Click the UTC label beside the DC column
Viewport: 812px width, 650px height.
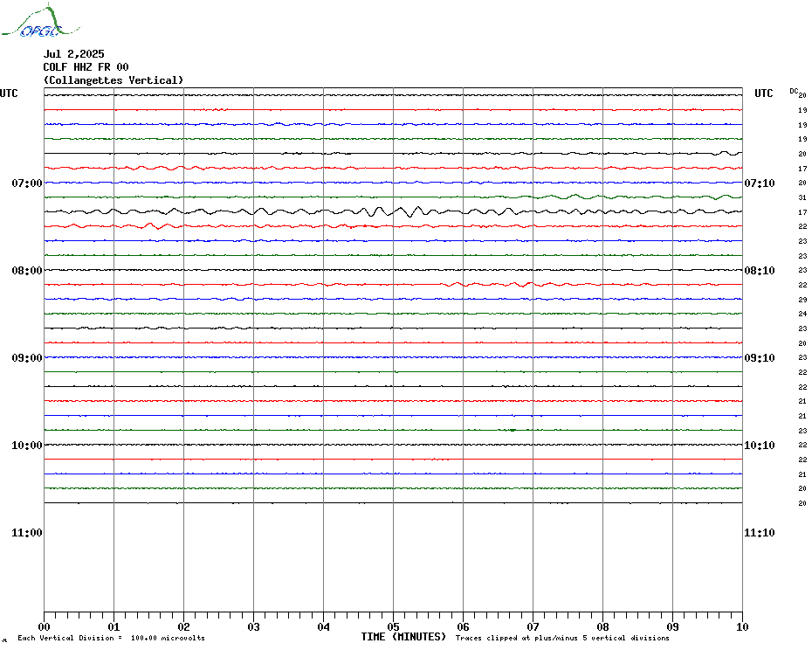click(763, 93)
